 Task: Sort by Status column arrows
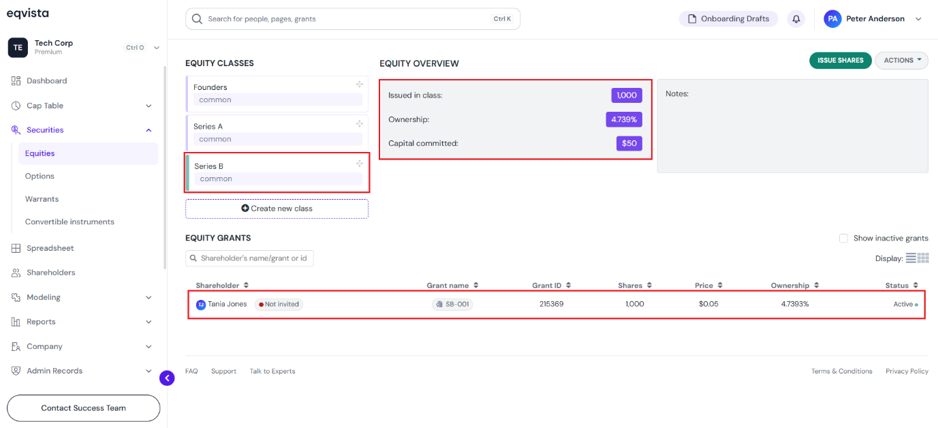(x=916, y=286)
